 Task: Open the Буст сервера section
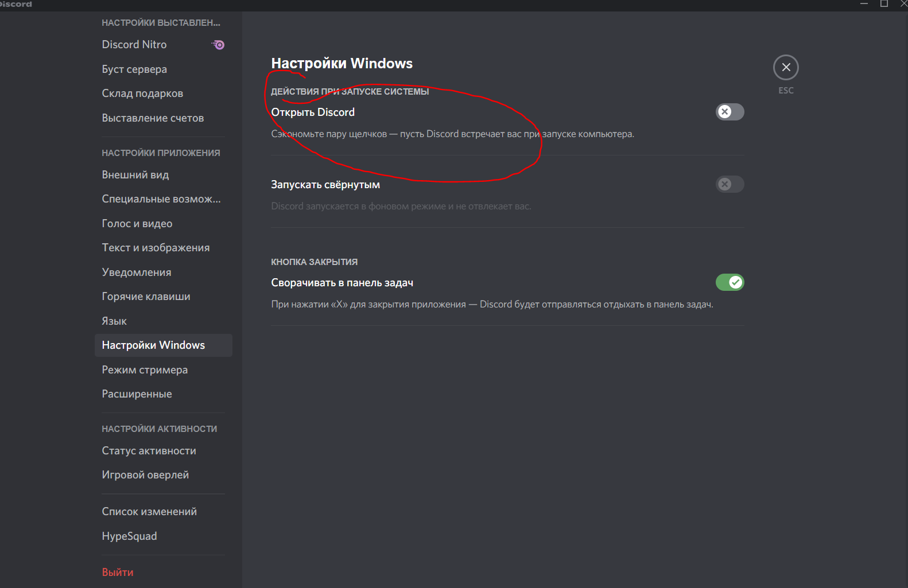point(164,69)
